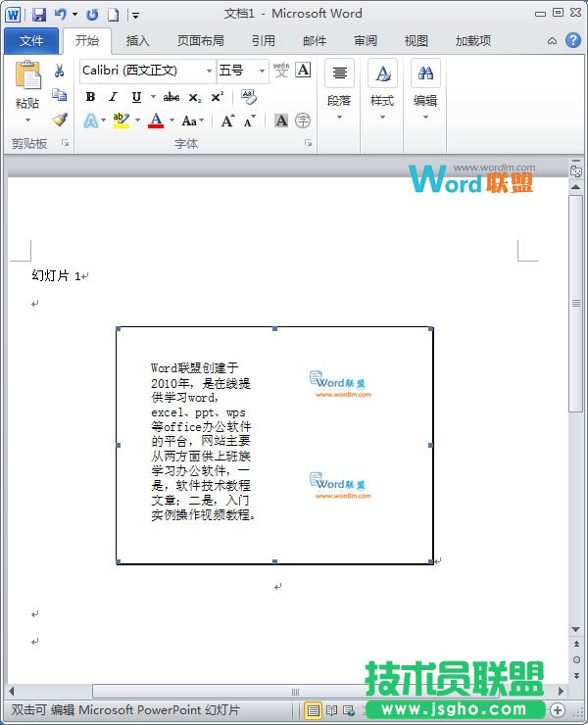Click the Save icon in Quick Access Toolbar
Viewport: 588px width, 725px height.
click(x=39, y=15)
